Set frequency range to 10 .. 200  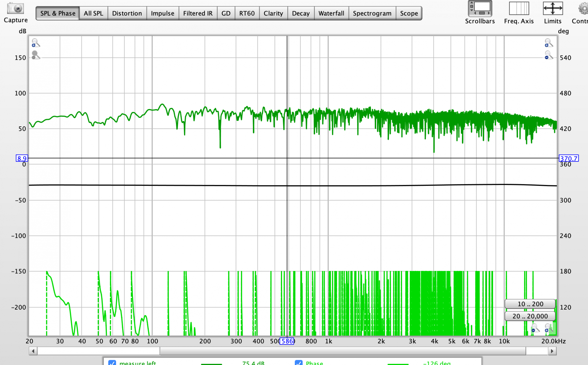pos(530,304)
